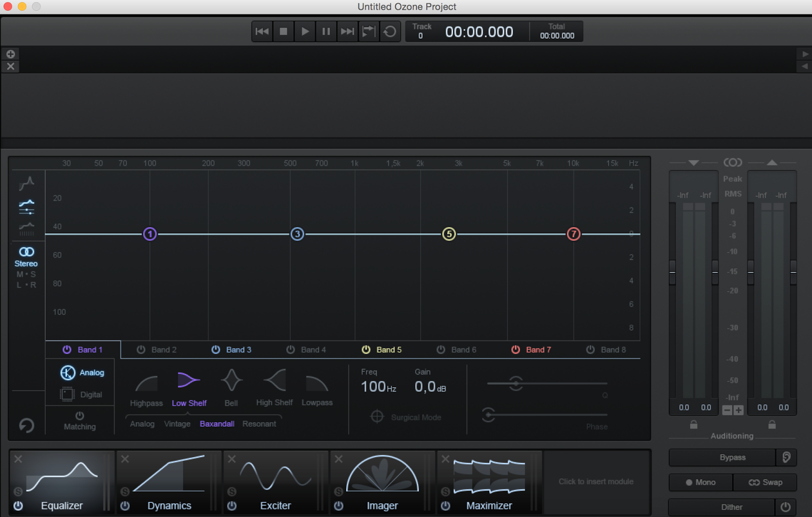Click the down triangle above input meter
The height and width of the screenshot is (517, 812).
coord(694,163)
